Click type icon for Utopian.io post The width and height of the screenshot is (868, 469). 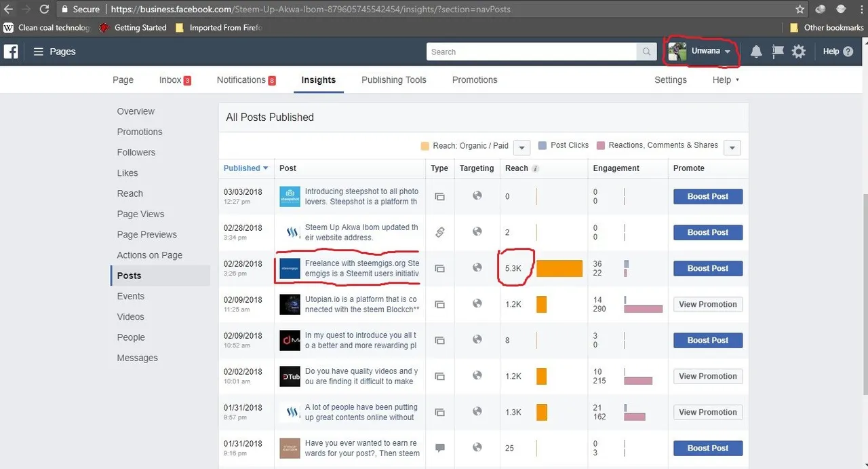point(439,305)
